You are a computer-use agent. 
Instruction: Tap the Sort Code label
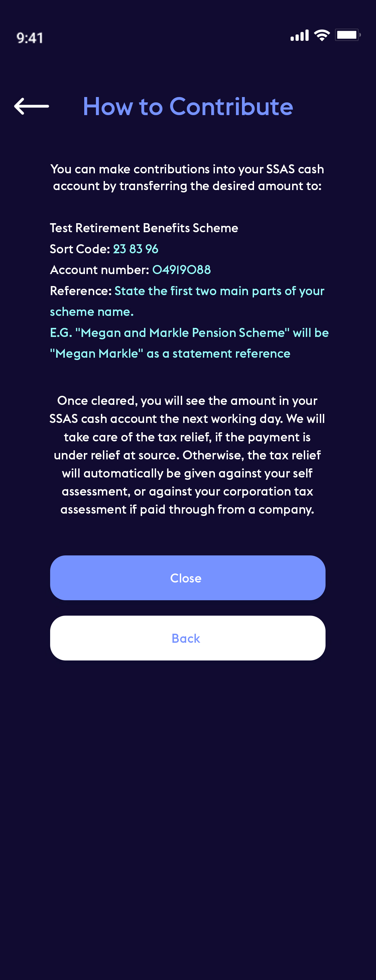[x=80, y=249]
